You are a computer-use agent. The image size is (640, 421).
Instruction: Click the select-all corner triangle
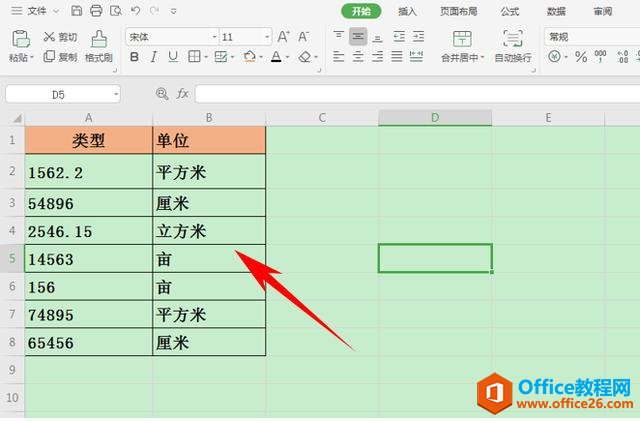(x=17, y=118)
